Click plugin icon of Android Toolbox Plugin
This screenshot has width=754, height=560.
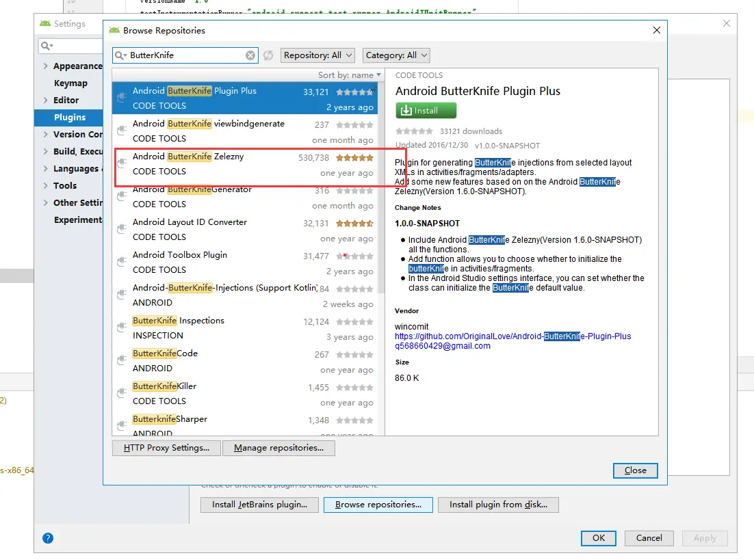click(122, 261)
